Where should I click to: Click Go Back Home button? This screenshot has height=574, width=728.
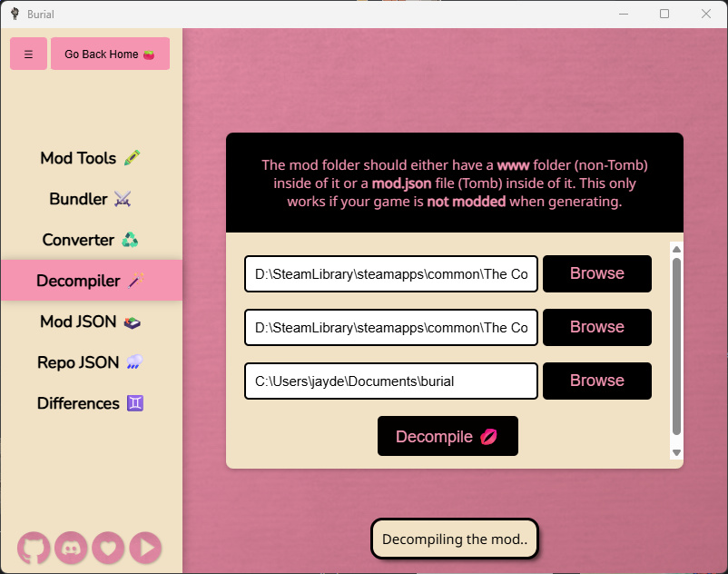click(x=110, y=54)
